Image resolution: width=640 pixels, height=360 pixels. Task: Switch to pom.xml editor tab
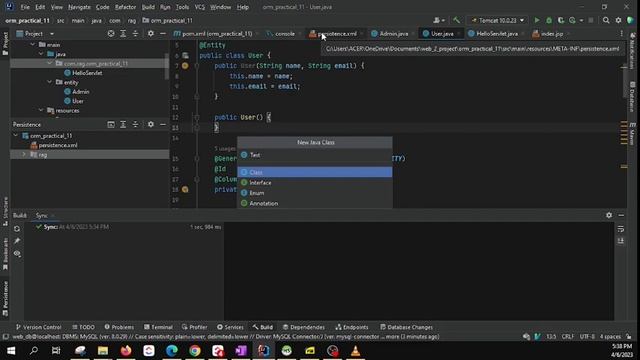tap(216, 33)
